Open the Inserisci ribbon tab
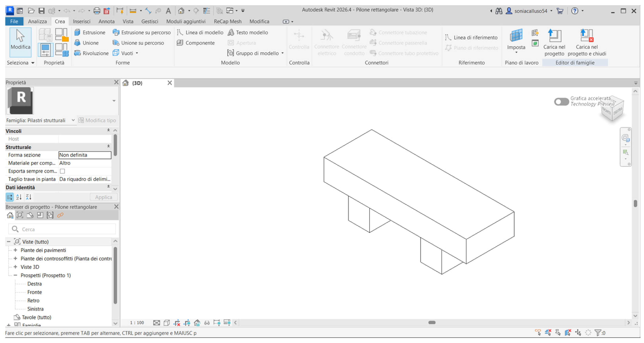This screenshot has height=343, width=644. tap(82, 21)
